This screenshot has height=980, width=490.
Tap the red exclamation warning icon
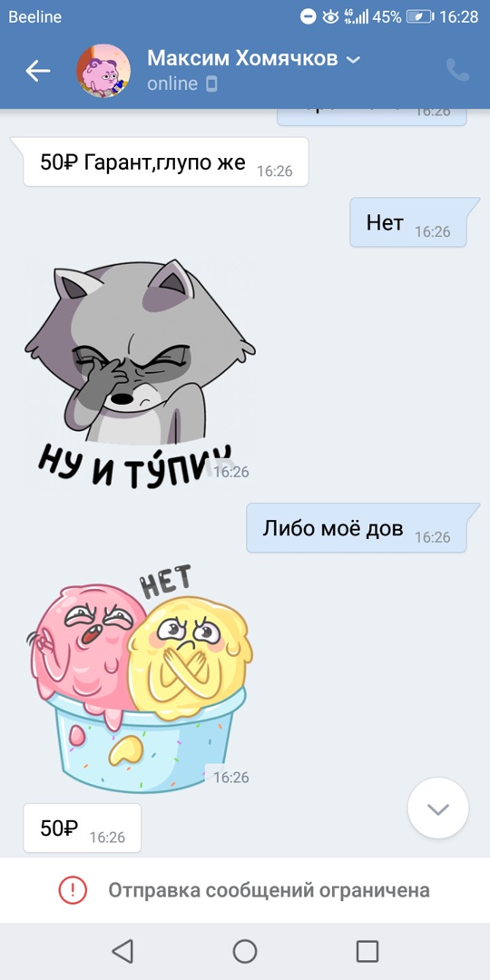point(73,890)
